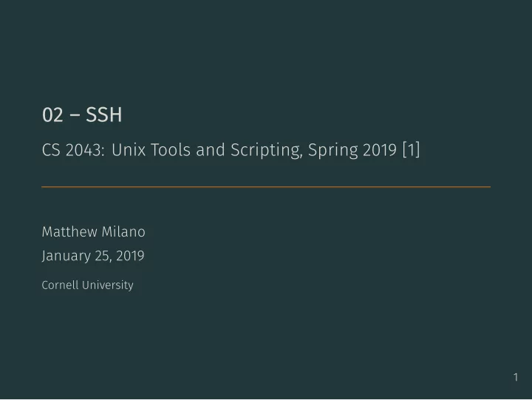Click the orange horizontal divider line
The image size is (532, 400).
(x=266, y=187)
